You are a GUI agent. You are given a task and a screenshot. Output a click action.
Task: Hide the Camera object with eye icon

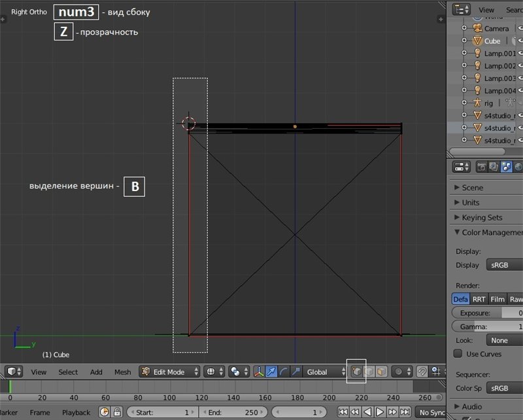pos(520,28)
